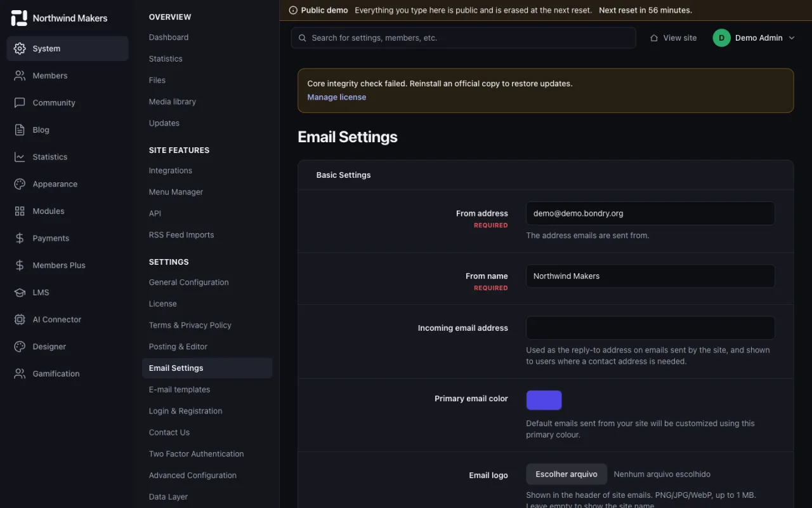Open Menu Manager page
The image size is (812, 508).
(x=176, y=192)
